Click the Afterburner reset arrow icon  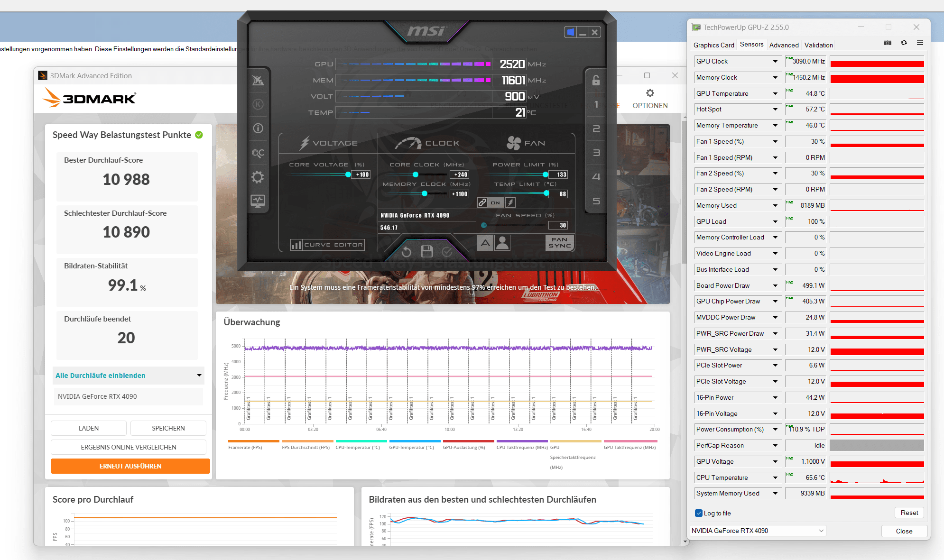pos(407,252)
